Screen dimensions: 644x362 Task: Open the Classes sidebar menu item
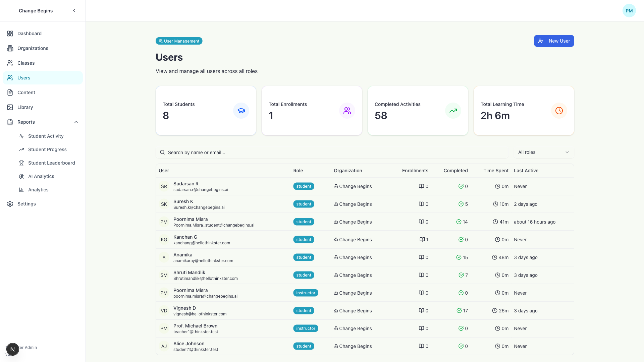(26, 63)
